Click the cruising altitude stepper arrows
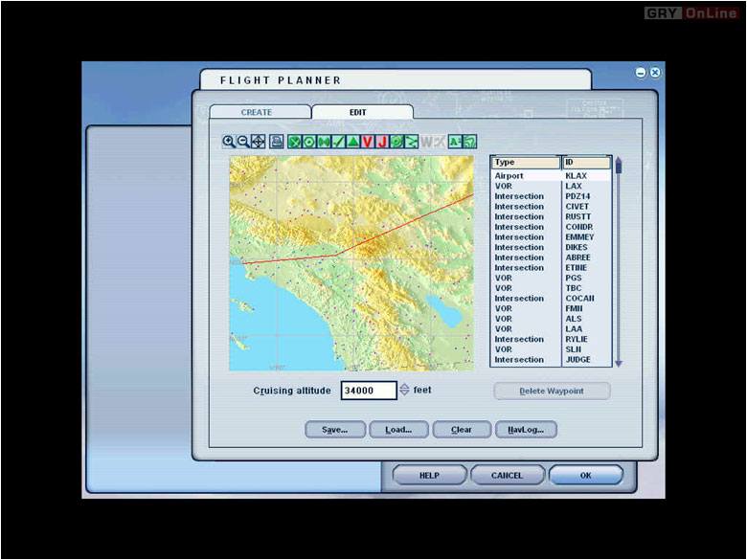 click(404, 390)
